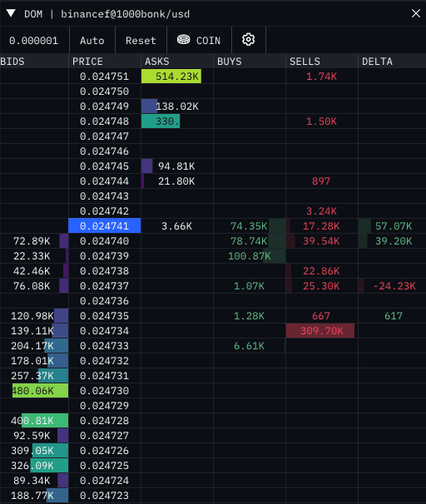Click price level 0.024736

[x=105, y=301]
